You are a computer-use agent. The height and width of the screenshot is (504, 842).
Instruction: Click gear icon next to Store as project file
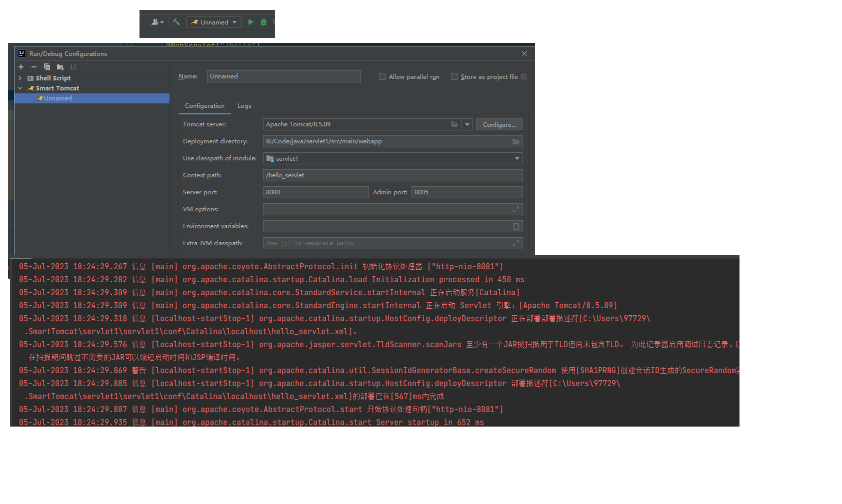point(523,76)
